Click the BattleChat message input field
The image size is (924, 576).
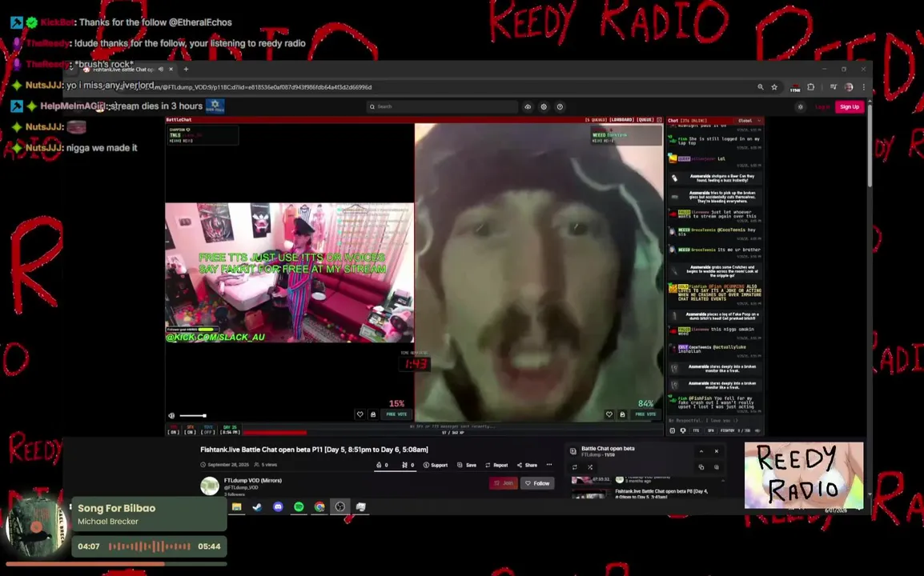coord(715,421)
